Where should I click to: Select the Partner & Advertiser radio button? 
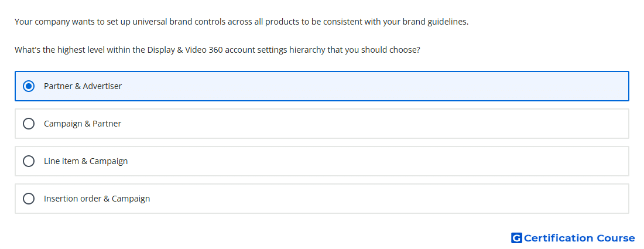[x=29, y=86]
